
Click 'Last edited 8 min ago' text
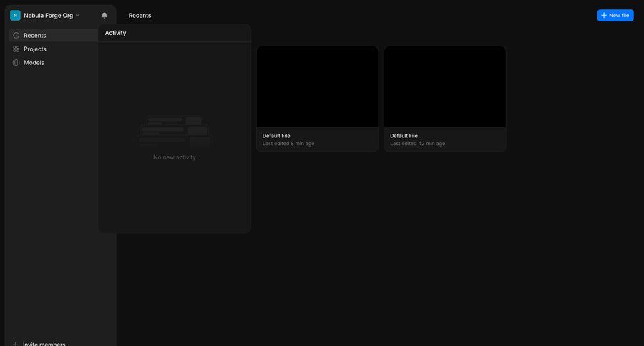pyautogui.click(x=288, y=143)
